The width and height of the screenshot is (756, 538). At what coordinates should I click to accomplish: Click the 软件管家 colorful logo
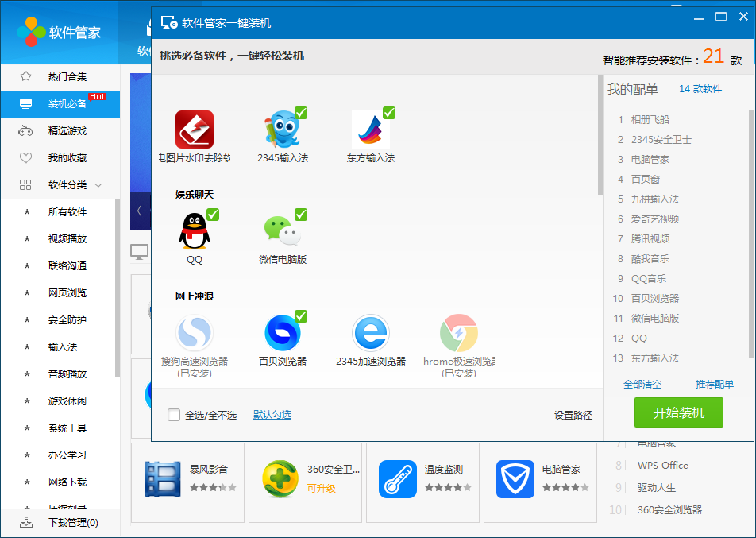[x=31, y=32]
